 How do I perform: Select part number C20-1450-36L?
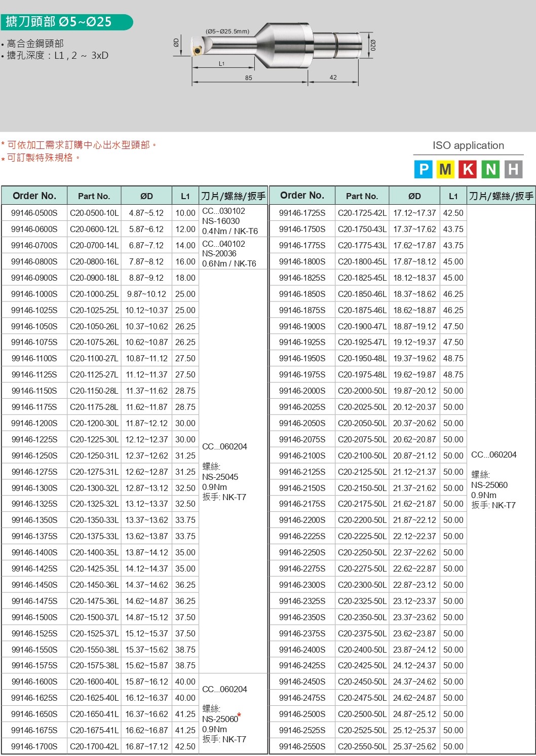point(94,585)
